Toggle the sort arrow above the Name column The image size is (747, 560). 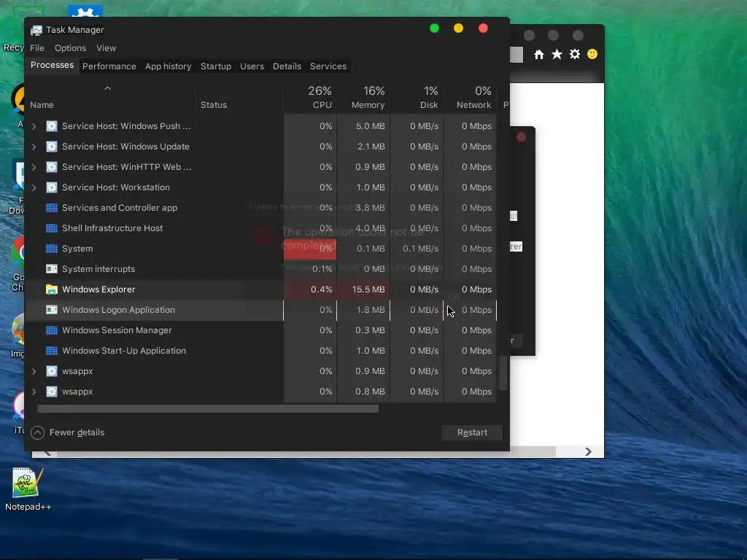(x=108, y=88)
